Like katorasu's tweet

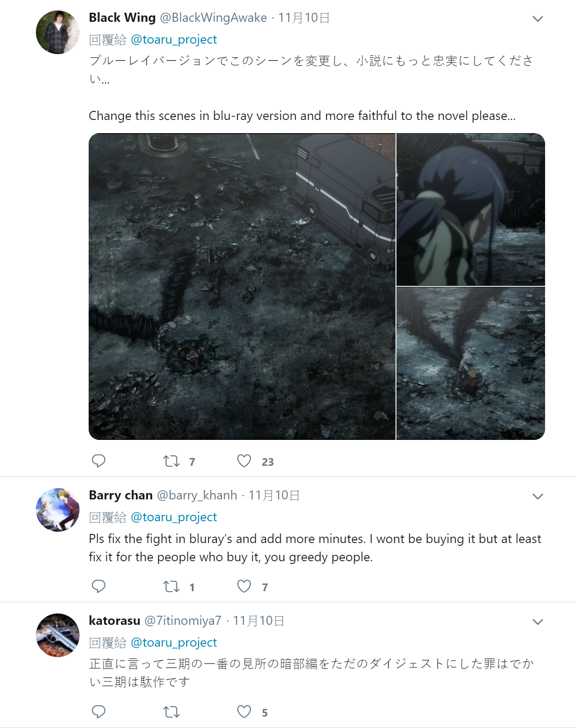[244, 712]
